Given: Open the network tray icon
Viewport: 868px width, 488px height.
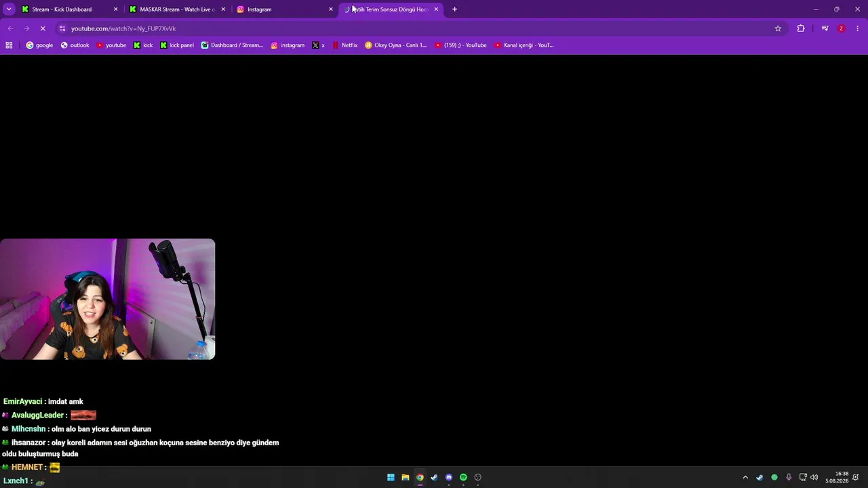Looking at the screenshot, I should click(803, 477).
